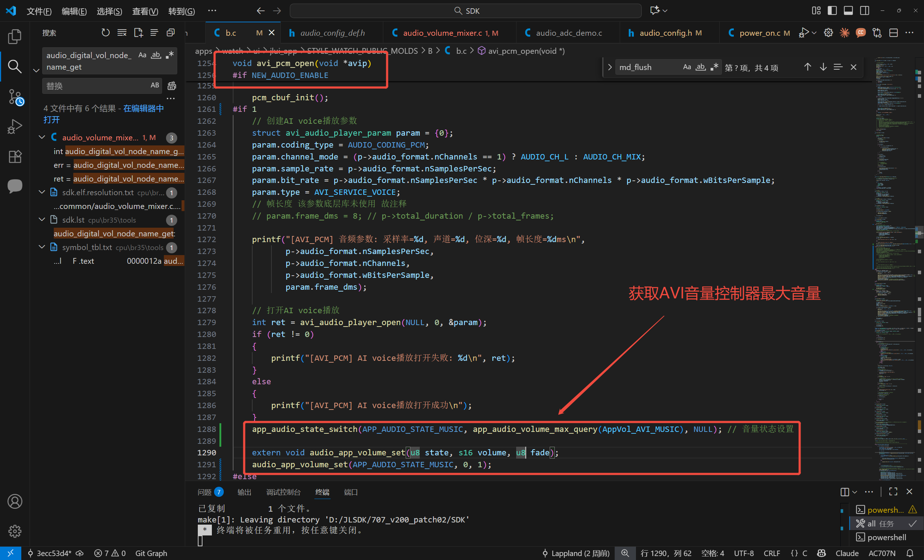Open the 问题 panel tab
This screenshot has height=560, width=924.
coord(204,492)
